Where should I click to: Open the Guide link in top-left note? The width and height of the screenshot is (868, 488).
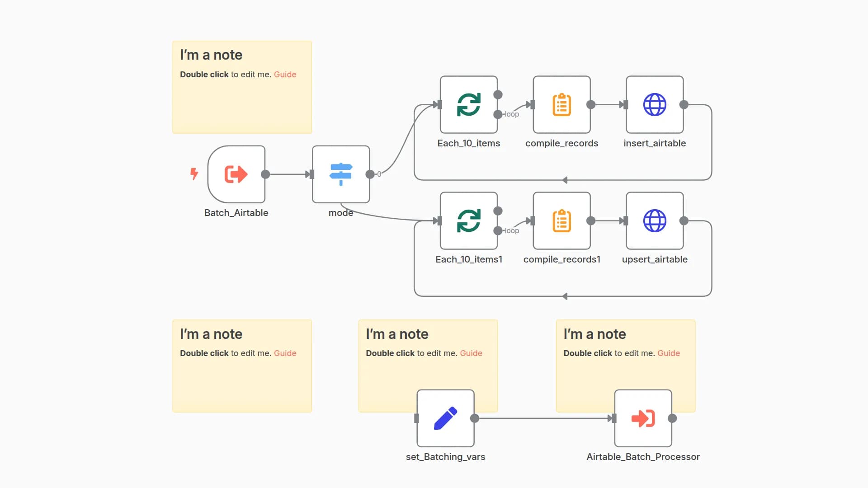(x=285, y=75)
